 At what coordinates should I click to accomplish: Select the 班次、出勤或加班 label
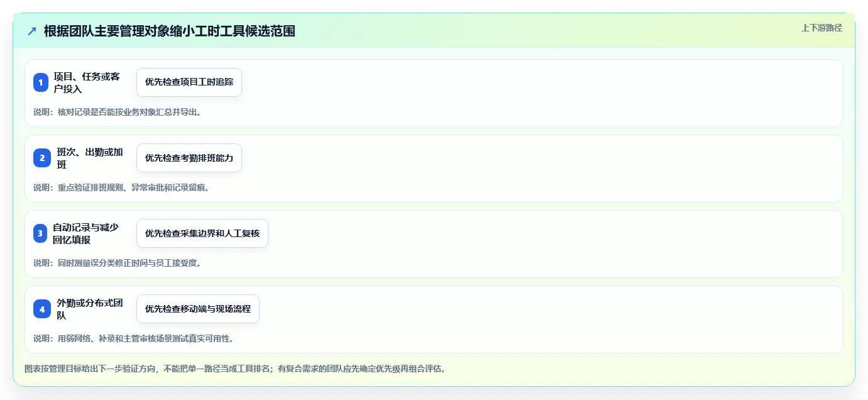pos(90,158)
